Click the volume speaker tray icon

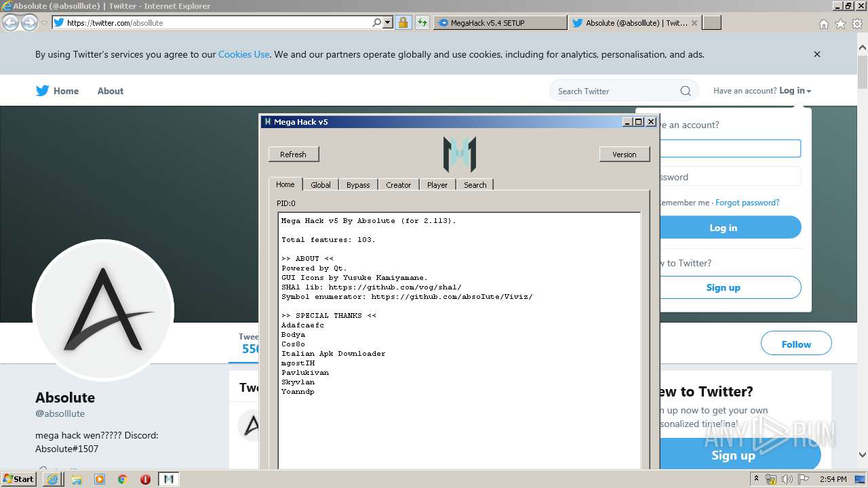click(x=787, y=479)
